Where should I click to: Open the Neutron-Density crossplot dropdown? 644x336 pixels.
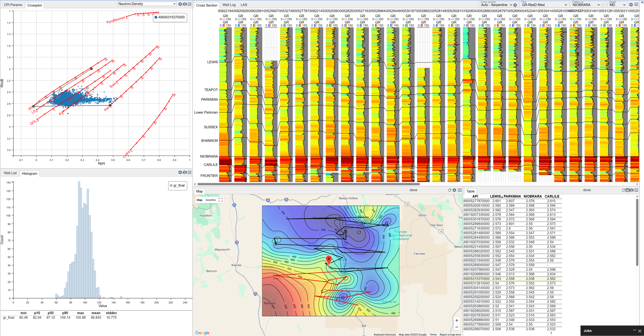coord(147,4)
